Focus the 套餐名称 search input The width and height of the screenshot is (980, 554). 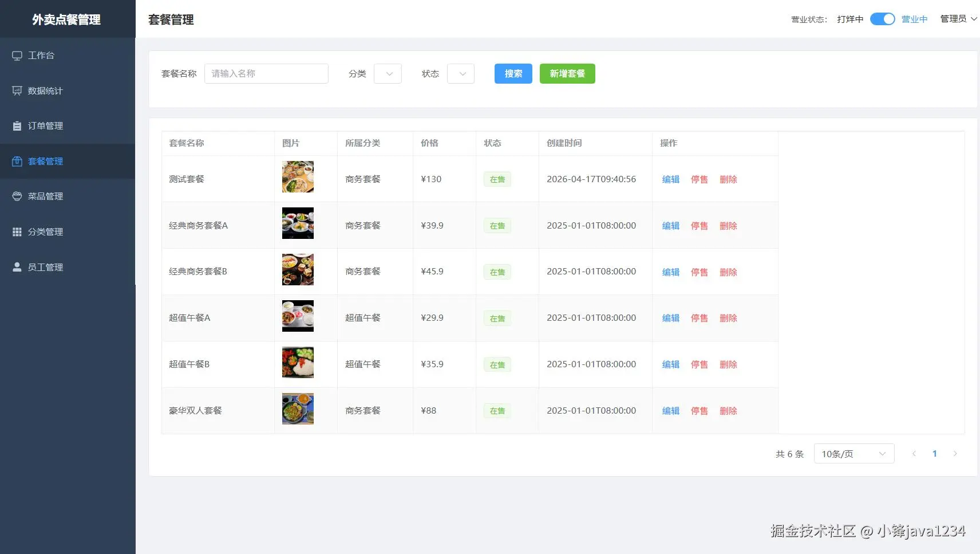(266, 74)
